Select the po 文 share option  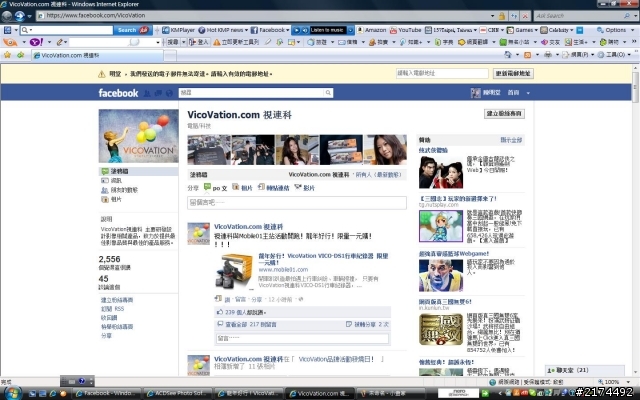(x=215, y=188)
